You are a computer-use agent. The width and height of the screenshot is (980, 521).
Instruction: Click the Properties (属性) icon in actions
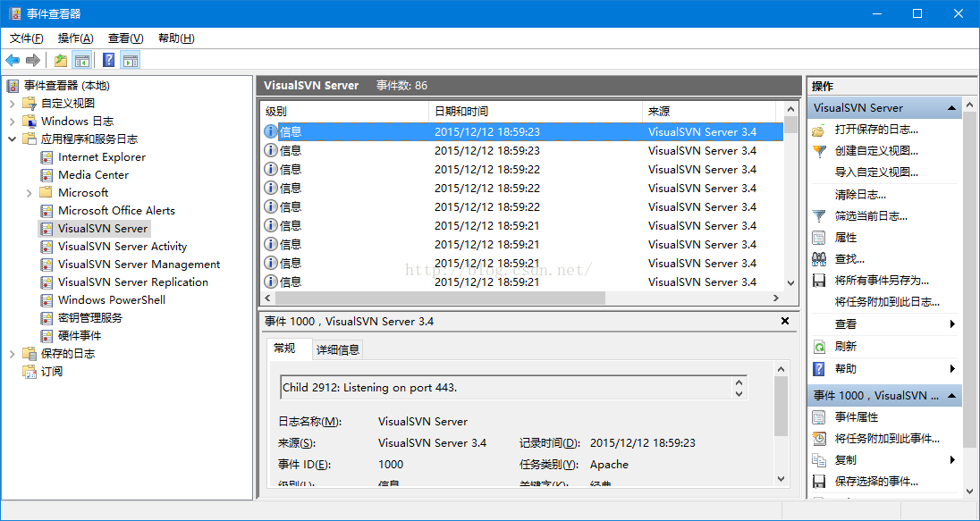coord(819,238)
